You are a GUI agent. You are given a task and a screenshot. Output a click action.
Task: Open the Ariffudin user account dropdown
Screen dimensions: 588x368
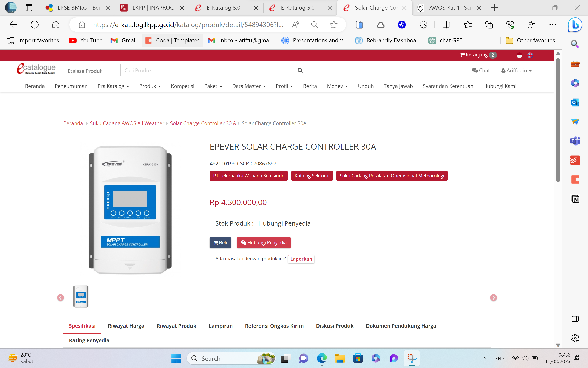(517, 70)
